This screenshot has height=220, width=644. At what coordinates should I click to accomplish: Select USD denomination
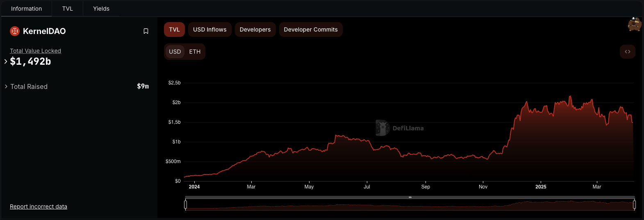click(x=175, y=52)
